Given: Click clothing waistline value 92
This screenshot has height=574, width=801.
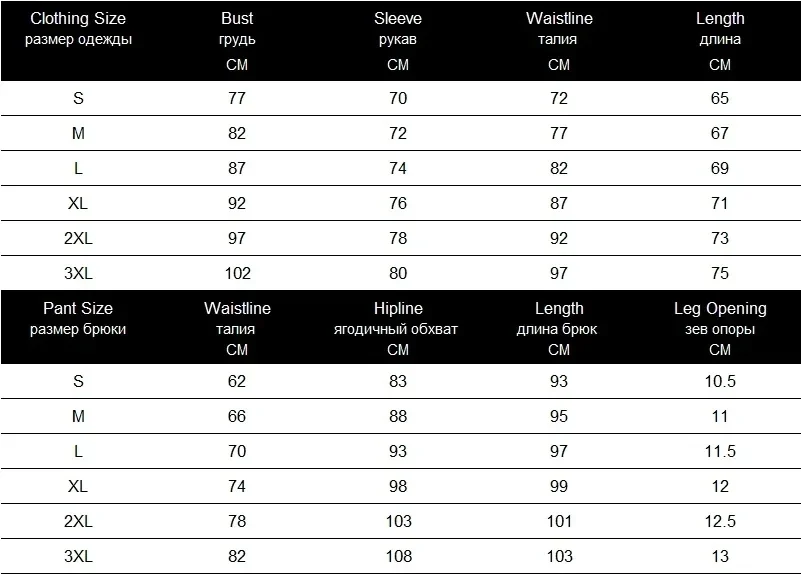Looking at the screenshot, I should (x=559, y=238).
